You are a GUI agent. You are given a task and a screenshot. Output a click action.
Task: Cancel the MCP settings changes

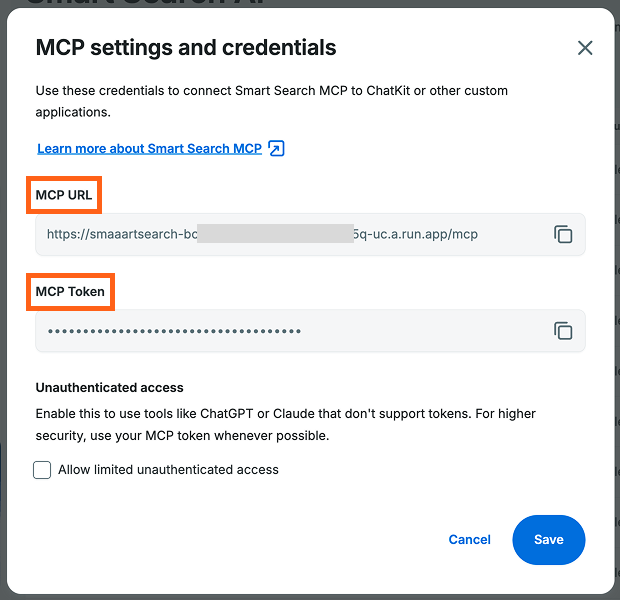469,539
